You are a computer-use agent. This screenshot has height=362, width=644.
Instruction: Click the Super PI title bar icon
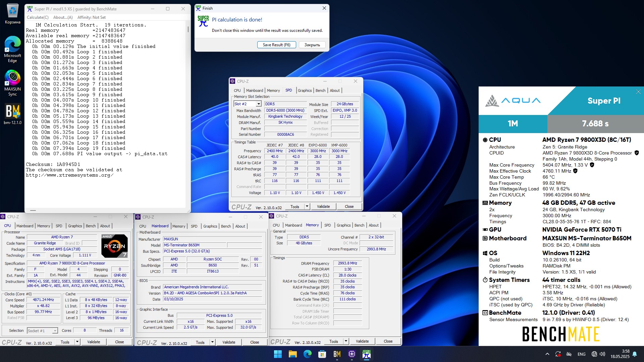(30, 8)
